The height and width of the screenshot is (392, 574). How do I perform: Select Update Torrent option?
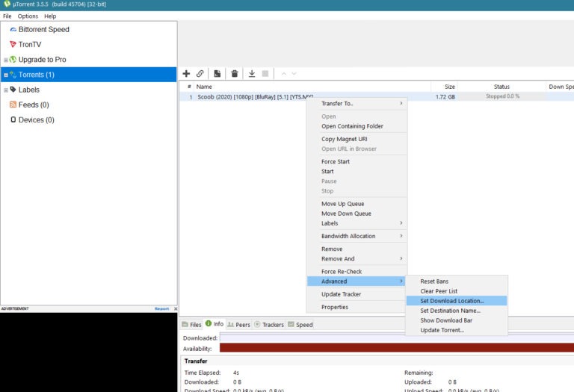click(x=457, y=330)
